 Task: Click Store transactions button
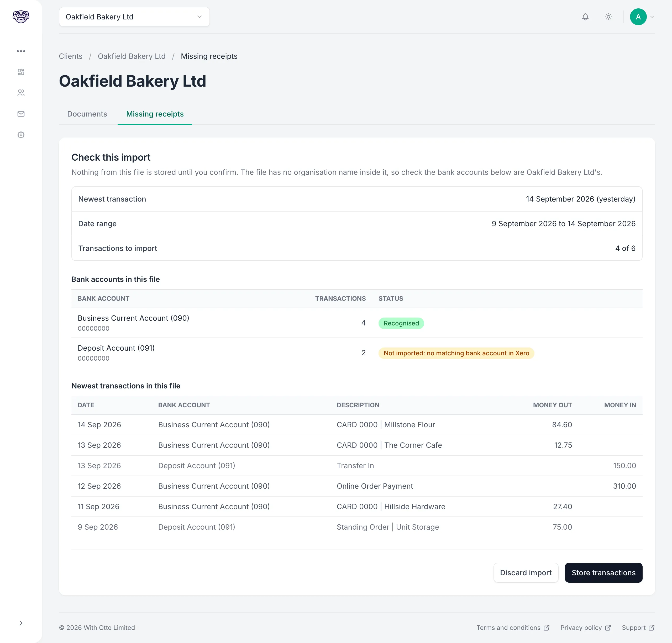[x=603, y=573]
